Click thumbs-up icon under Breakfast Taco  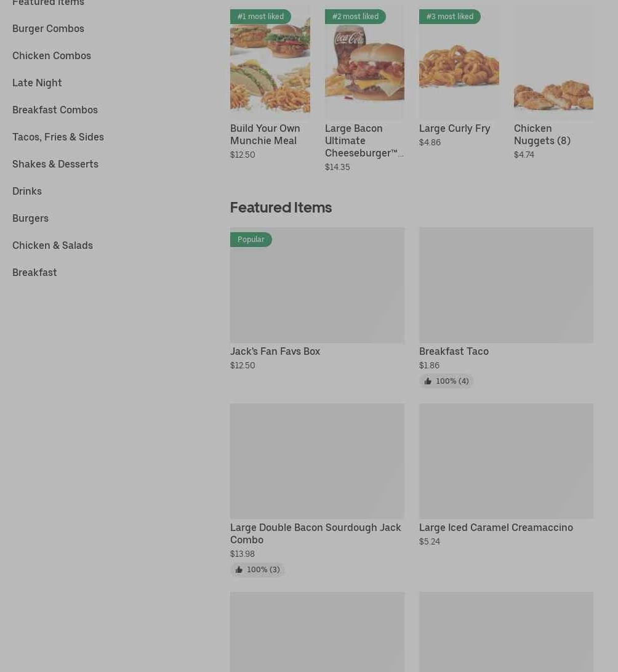(428, 381)
